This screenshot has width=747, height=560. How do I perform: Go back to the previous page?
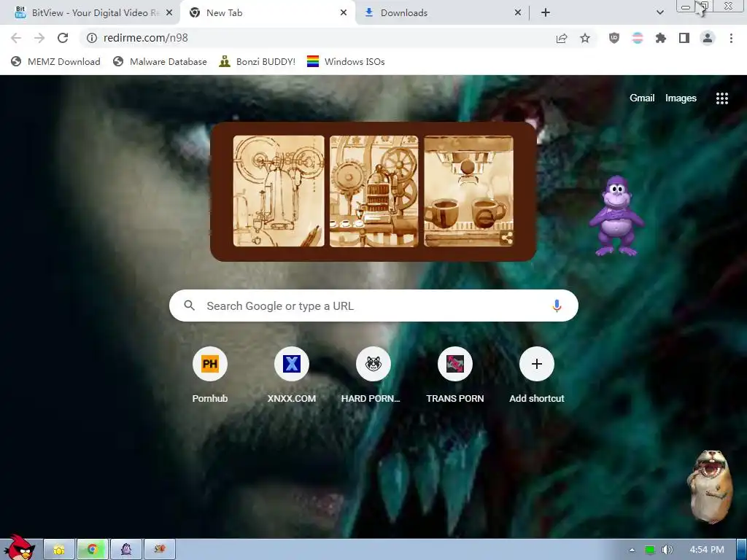pyautogui.click(x=16, y=38)
